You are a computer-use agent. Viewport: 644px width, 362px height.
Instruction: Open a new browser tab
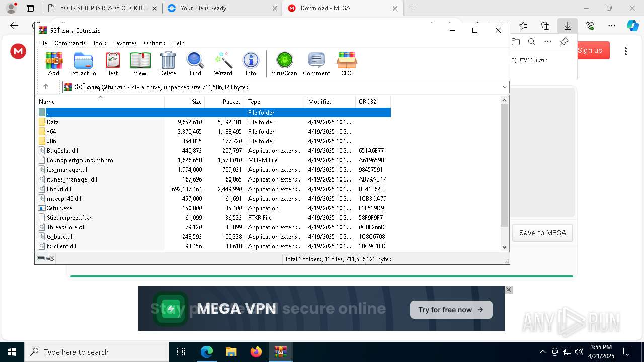point(412,8)
